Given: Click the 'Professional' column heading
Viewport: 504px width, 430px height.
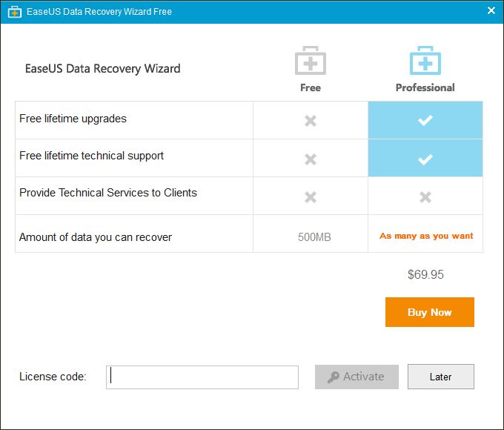Looking at the screenshot, I should 425,87.
